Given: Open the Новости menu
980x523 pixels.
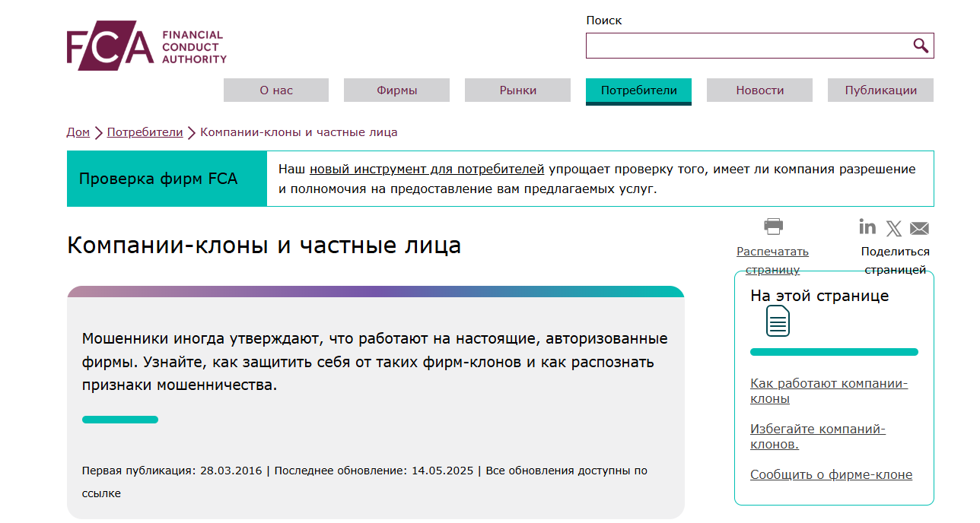Looking at the screenshot, I should (759, 90).
